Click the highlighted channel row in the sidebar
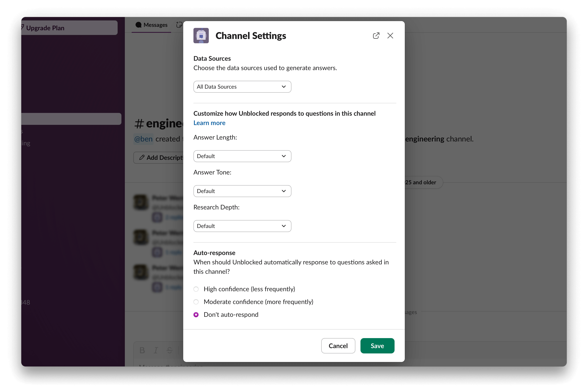588x392 pixels. (x=71, y=119)
